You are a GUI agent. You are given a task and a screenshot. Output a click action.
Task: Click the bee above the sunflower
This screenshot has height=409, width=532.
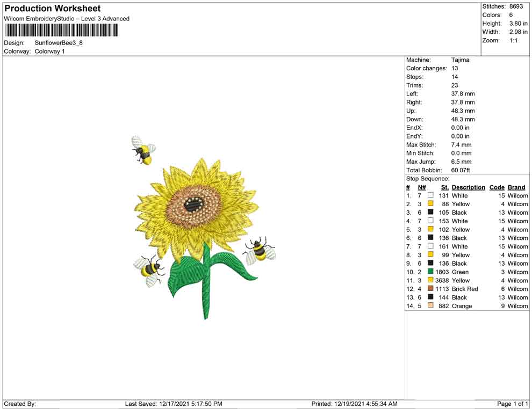(x=143, y=150)
